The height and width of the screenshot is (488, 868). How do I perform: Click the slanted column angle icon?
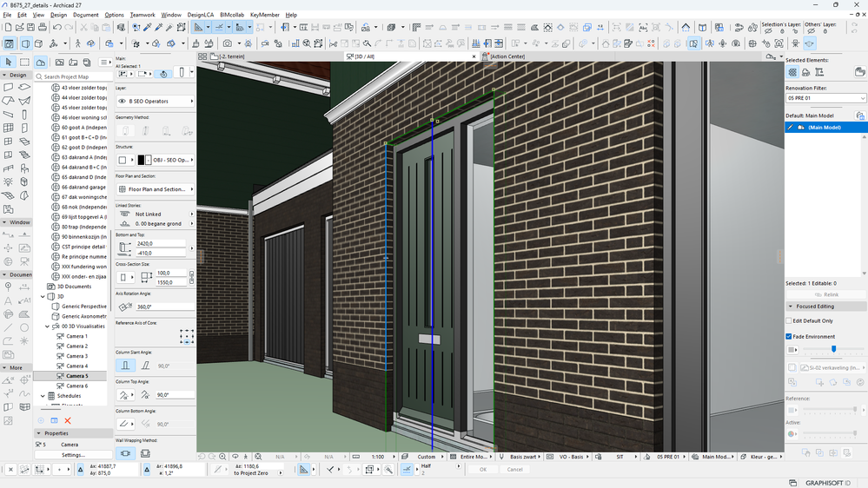pos(145,366)
